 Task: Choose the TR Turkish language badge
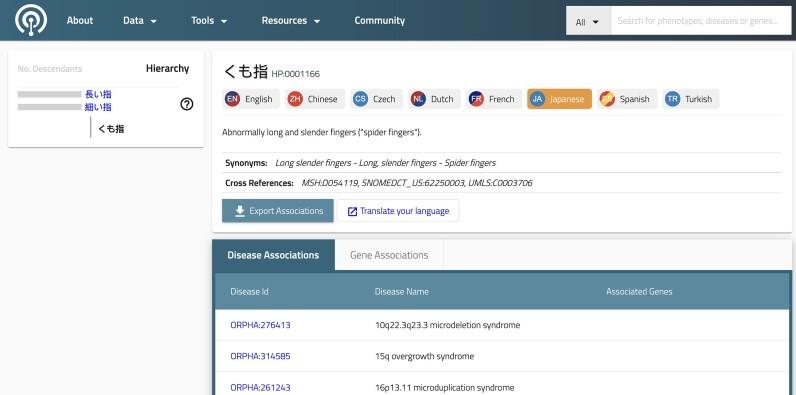tap(691, 99)
